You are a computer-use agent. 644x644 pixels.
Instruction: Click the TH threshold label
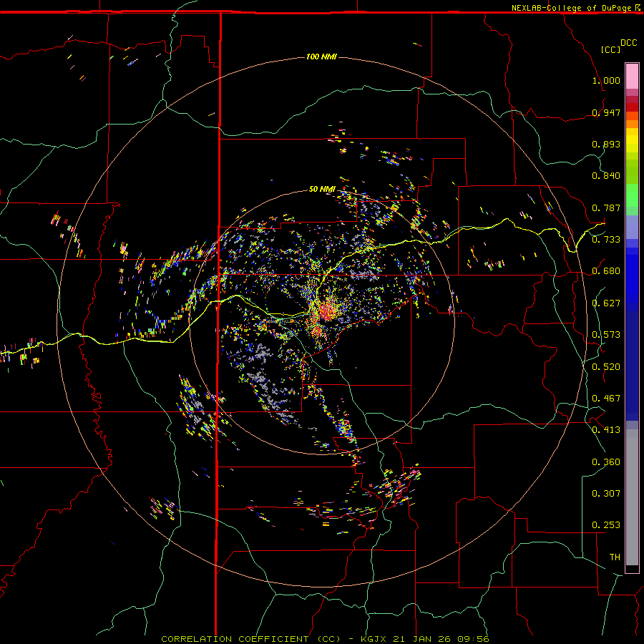point(615,557)
